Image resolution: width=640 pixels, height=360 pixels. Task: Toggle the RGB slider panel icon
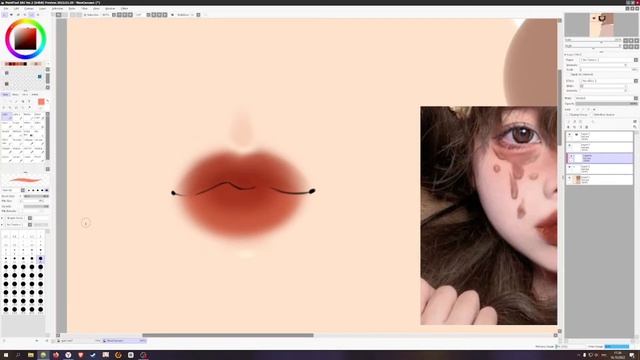coord(11,15)
